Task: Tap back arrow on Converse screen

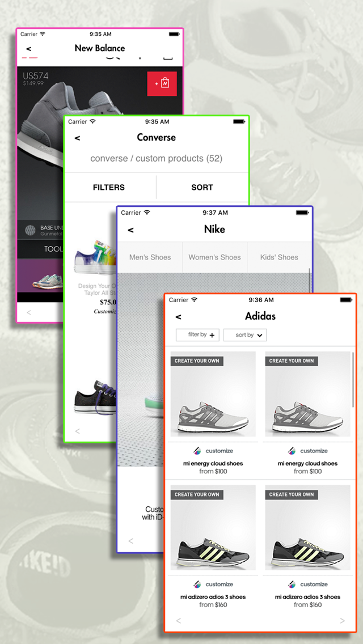Action: point(77,138)
